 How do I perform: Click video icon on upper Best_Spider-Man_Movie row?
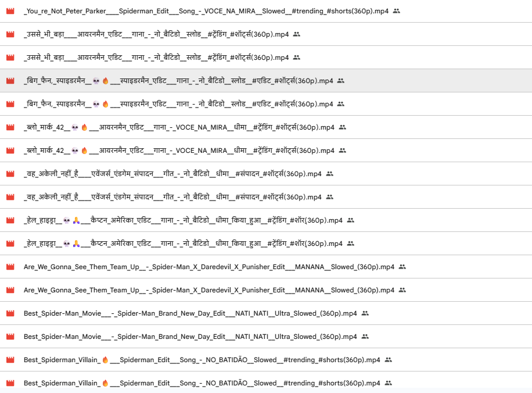tap(10, 313)
